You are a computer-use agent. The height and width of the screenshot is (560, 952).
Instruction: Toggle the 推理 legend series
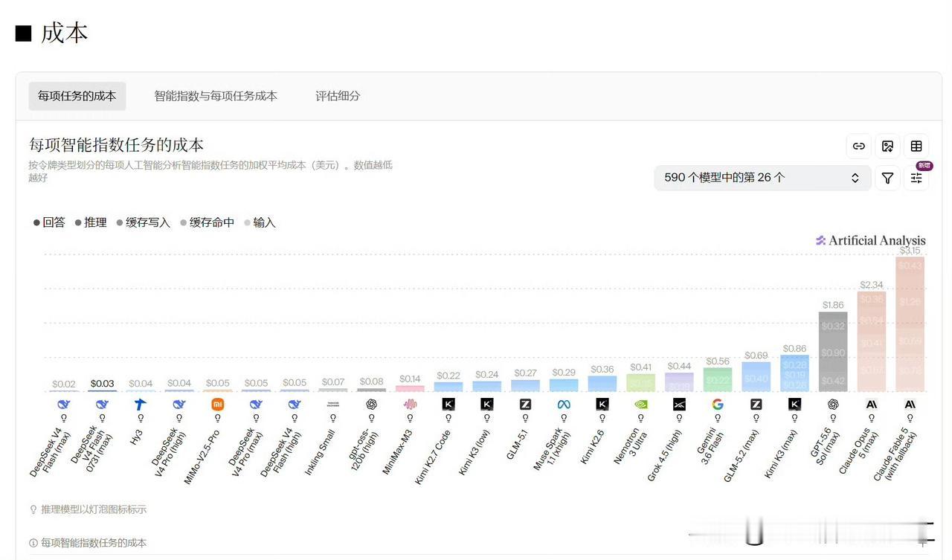pos(91,222)
